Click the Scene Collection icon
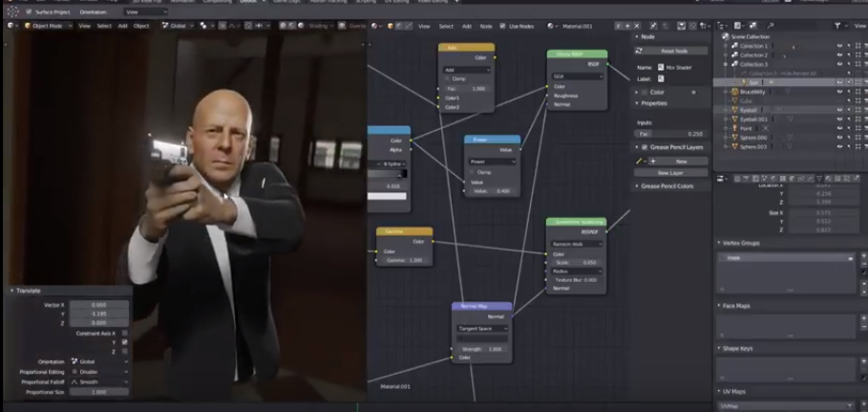The height and width of the screenshot is (412, 868). [x=727, y=36]
